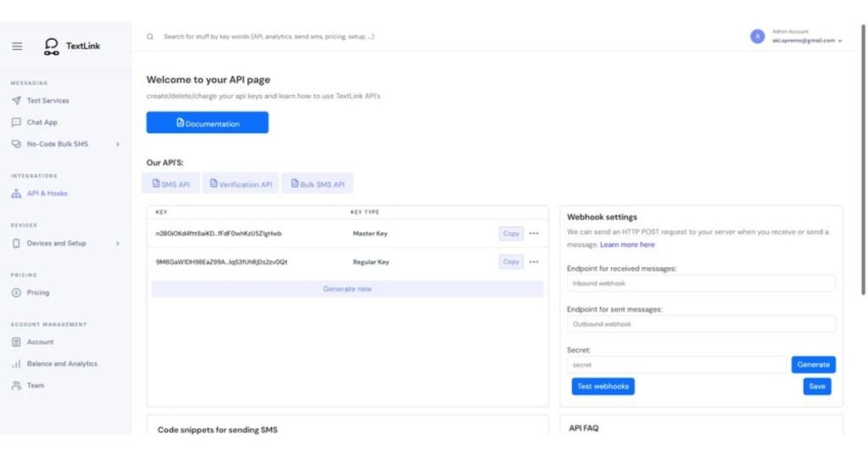Open the Team page
The height and width of the screenshot is (456, 868).
pyautogui.click(x=36, y=385)
